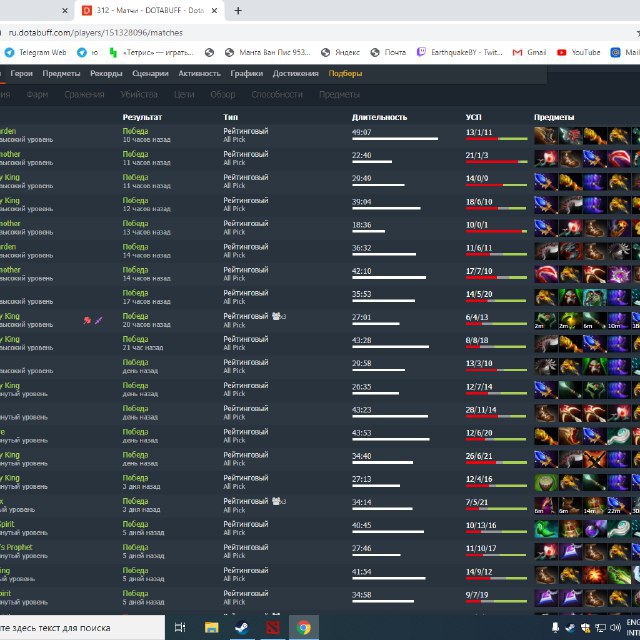Click the browser address bar
This screenshot has width=640, height=640.
pyautogui.click(x=318, y=33)
